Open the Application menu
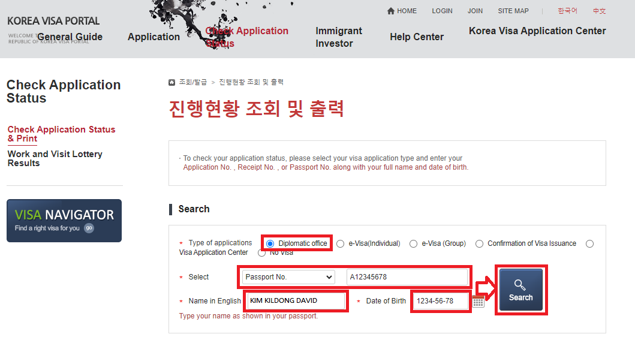 coord(154,37)
